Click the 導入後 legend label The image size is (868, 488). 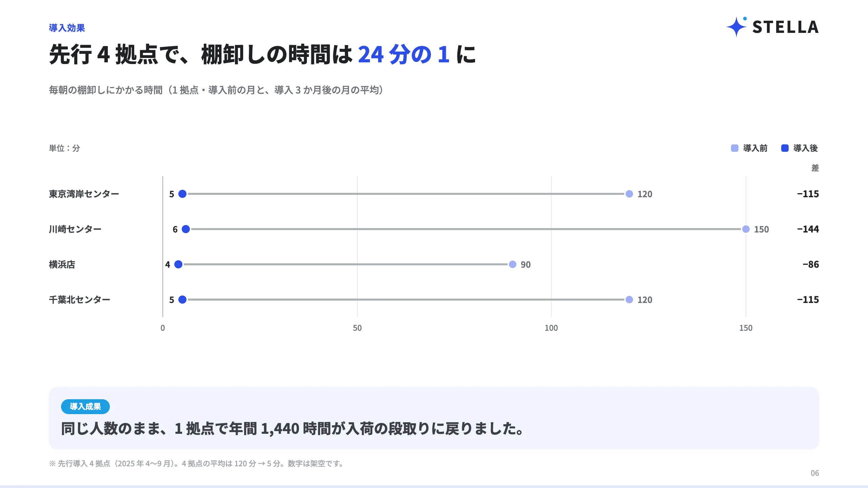point(806,148)
